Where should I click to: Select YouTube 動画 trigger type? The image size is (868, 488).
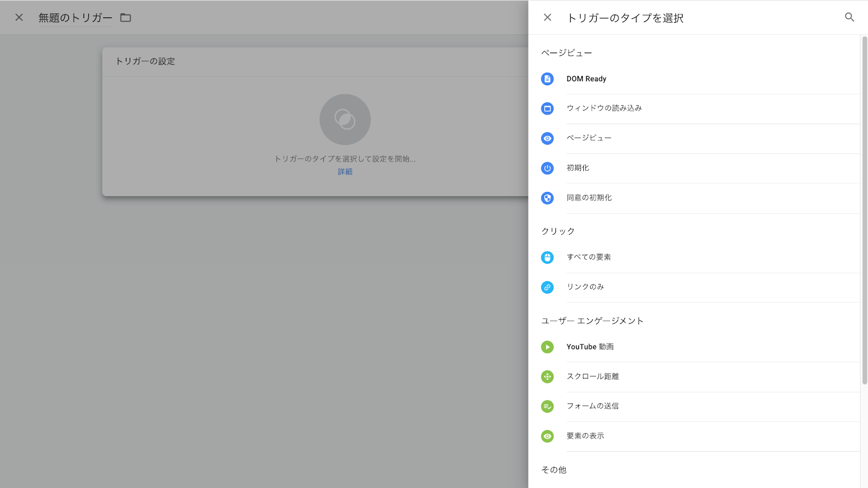[x=694, y=347]
